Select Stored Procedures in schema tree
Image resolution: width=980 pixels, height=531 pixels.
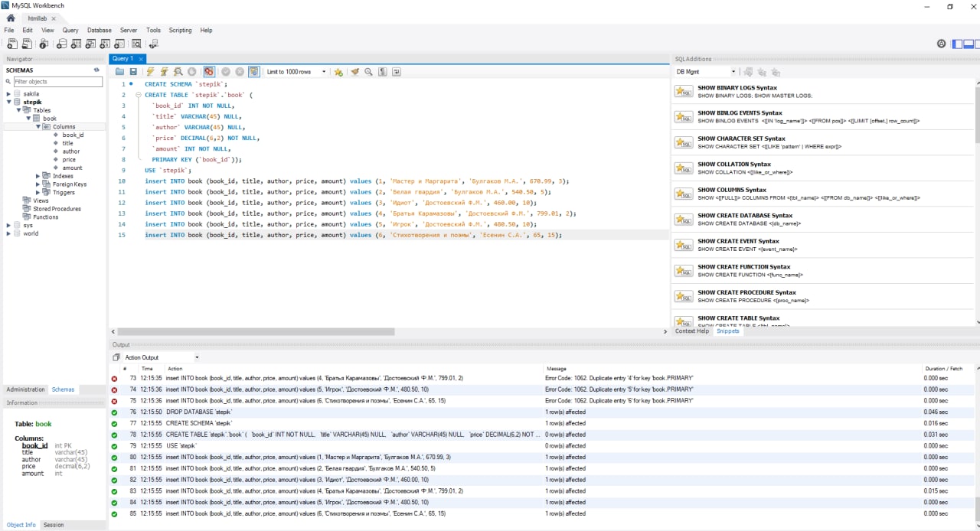[57, 209]
